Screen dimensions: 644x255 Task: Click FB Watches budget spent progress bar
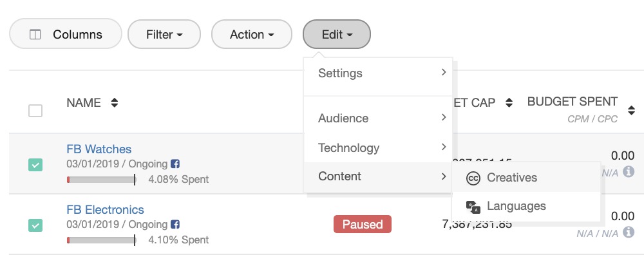tap(101, 180)
